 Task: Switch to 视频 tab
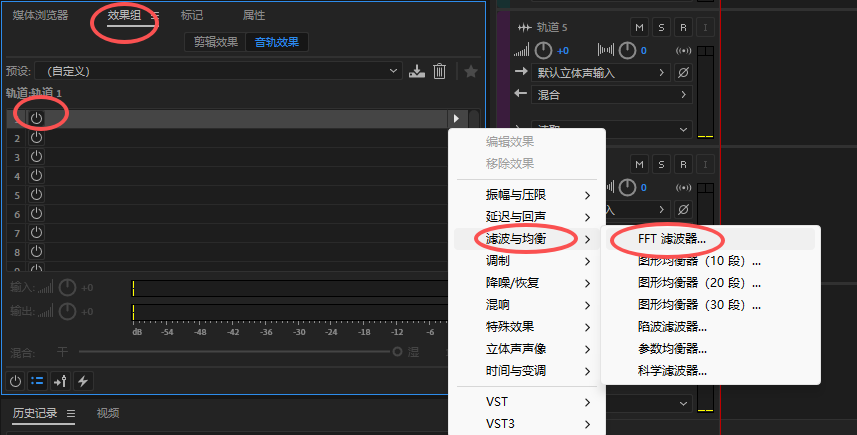[108, 413]
